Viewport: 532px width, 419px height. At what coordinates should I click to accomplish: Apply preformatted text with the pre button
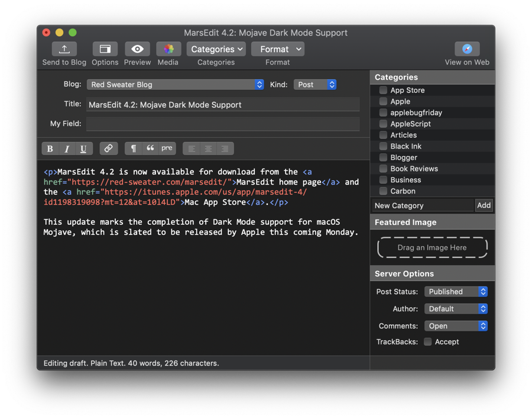[167, 149]
